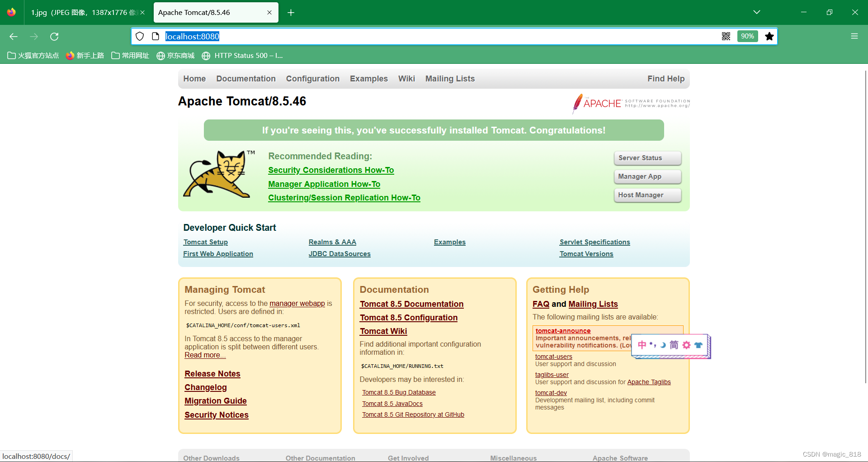Click the Tomcat cat logo image

(219, 175)
